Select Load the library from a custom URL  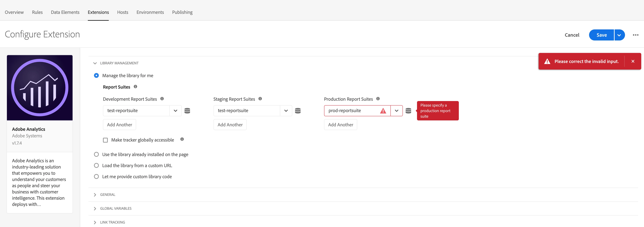tap(96, 165)
